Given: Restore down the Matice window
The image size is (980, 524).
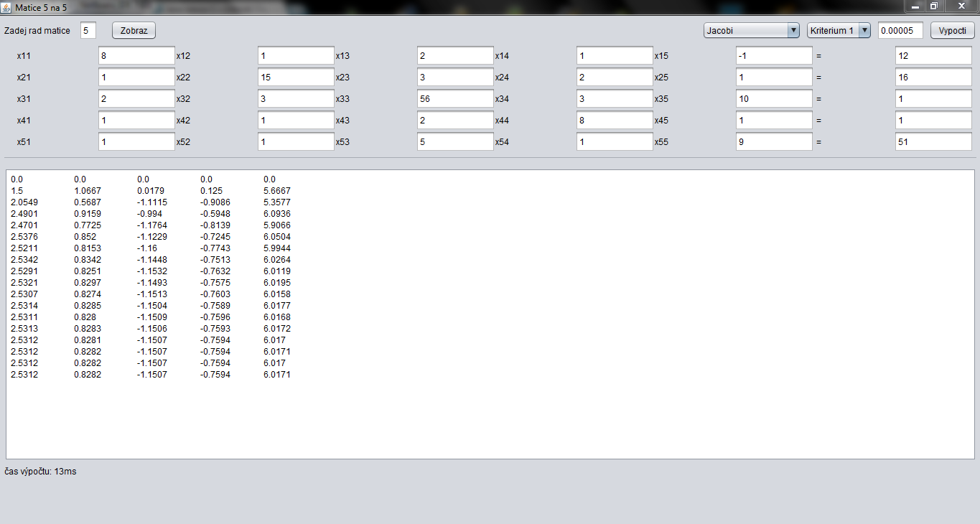Looking at the screenshot, I should pos(933,6).
